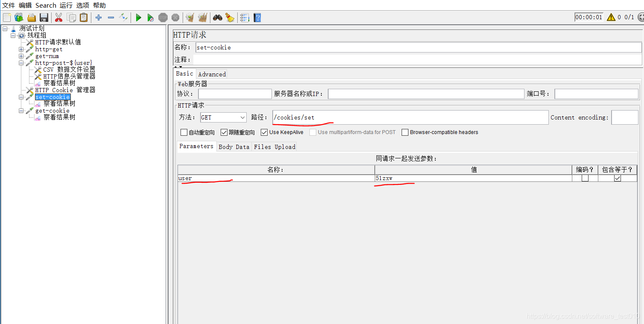Collapse all nodes with minus icon

tap(111, 18)
